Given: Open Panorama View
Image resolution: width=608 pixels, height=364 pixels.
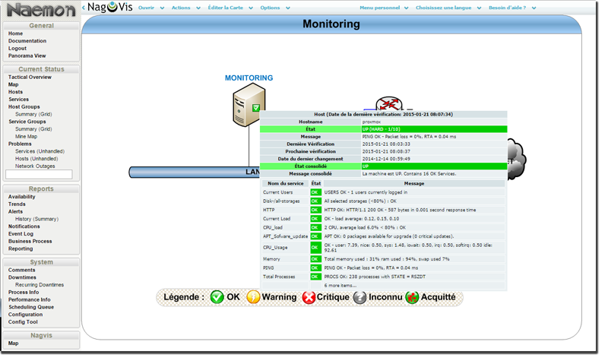Looking at the screenshot, I should coord(27,55).
